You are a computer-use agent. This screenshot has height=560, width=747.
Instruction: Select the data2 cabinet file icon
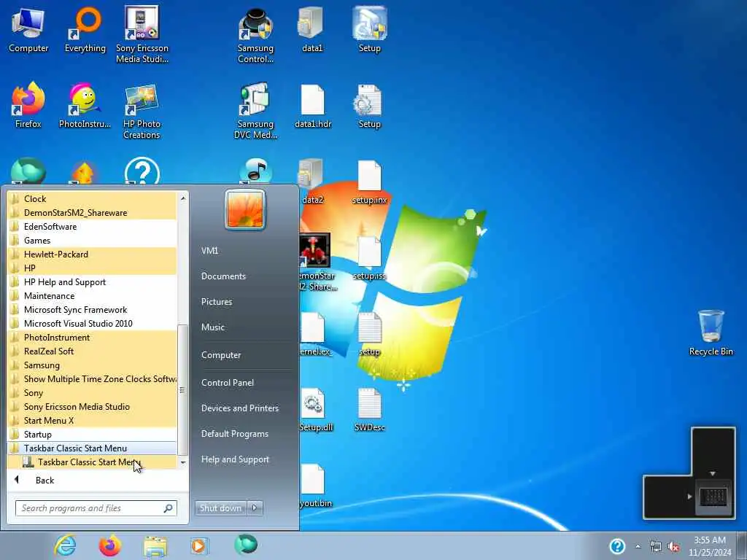point(312,181)
